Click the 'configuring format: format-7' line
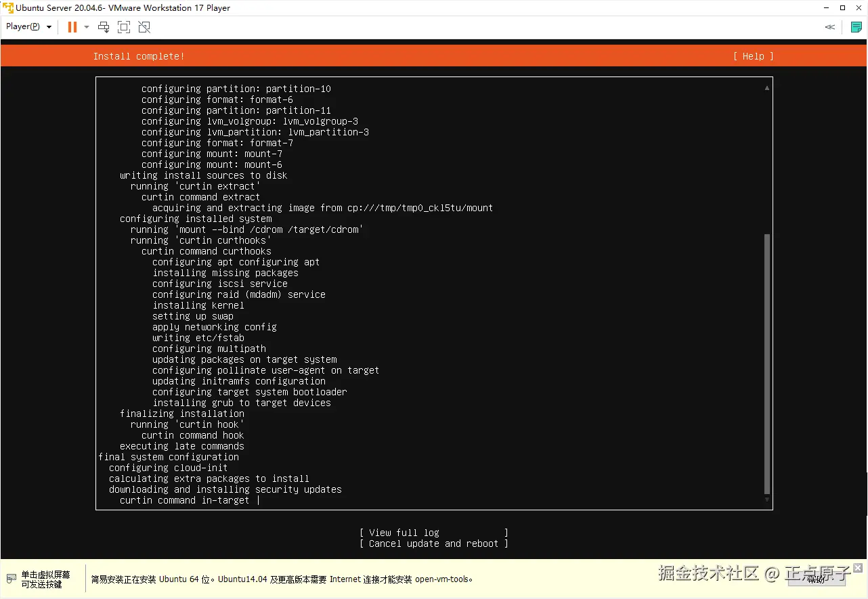Image resolution: width=868 pixels, height=599 pixels. pos(217,143)
